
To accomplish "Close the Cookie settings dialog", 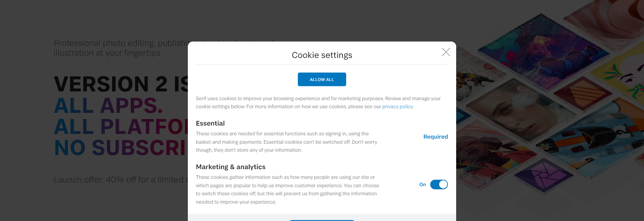I will point(446,52).
